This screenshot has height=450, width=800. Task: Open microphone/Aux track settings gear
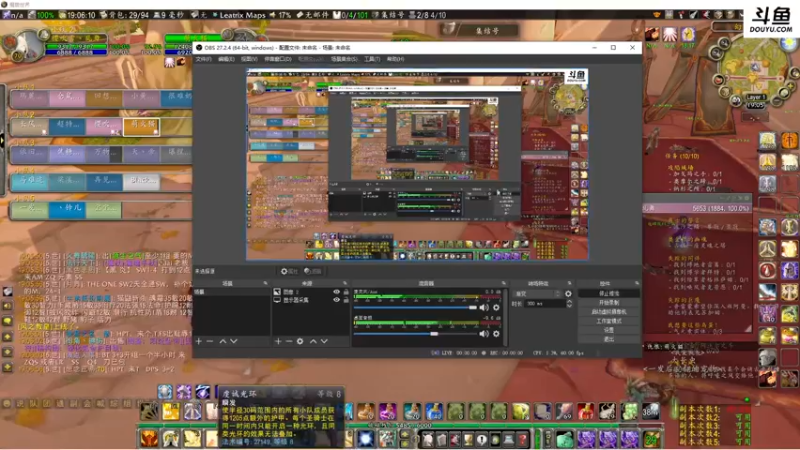[x=496, y=308]
